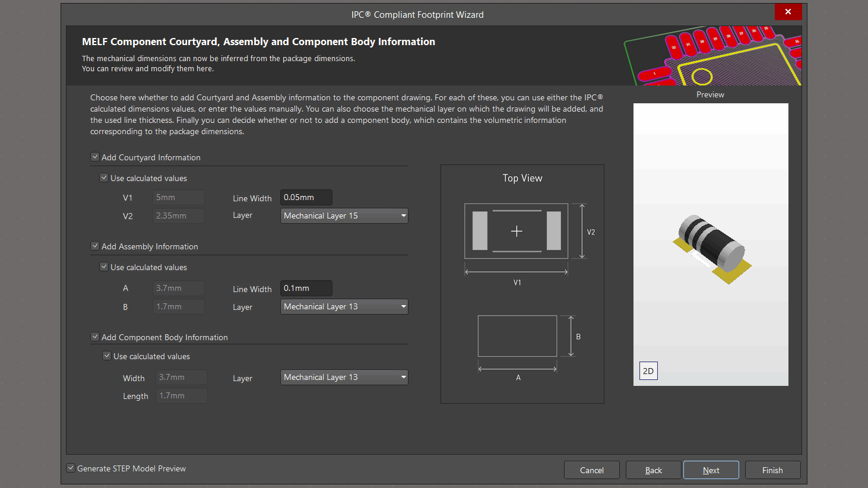This screenshot has height=488, width=868.
Task: Go Back to the previous wizard page
Action: [653, 470]
